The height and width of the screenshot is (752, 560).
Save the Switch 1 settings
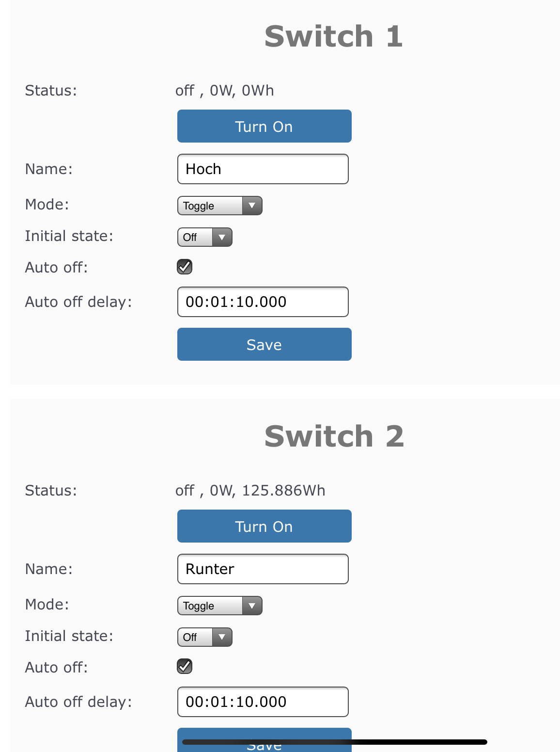pos(264,344)
